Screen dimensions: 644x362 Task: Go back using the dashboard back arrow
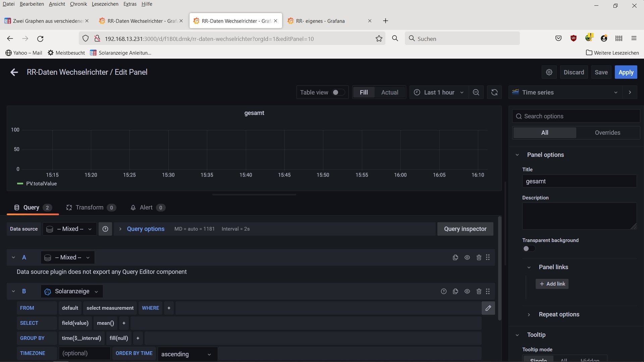(14, 72)
